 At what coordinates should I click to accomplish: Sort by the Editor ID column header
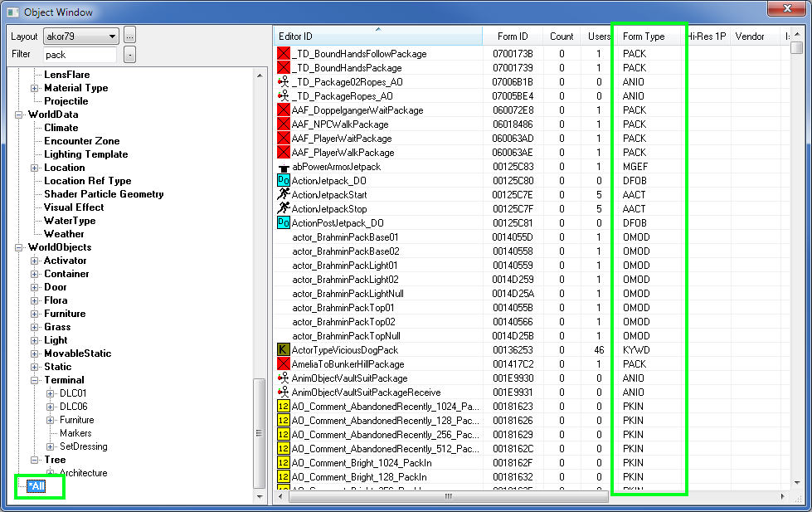pos(378,37)
